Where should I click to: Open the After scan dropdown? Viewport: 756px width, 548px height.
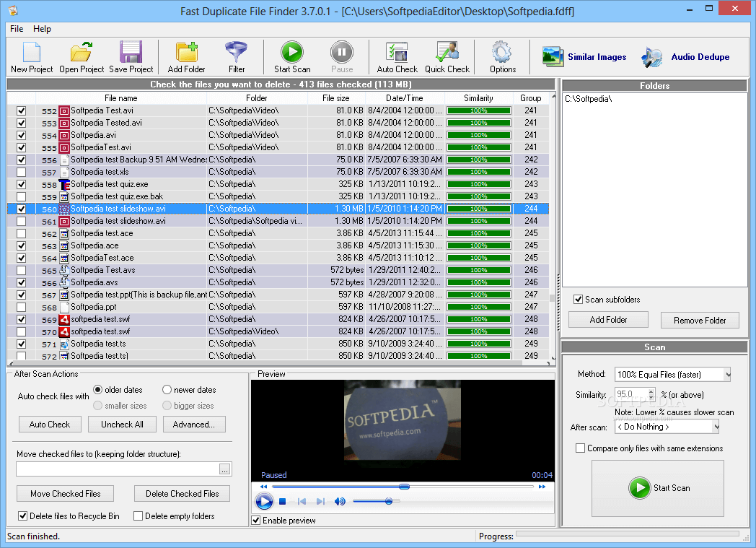tap(667, 427)
